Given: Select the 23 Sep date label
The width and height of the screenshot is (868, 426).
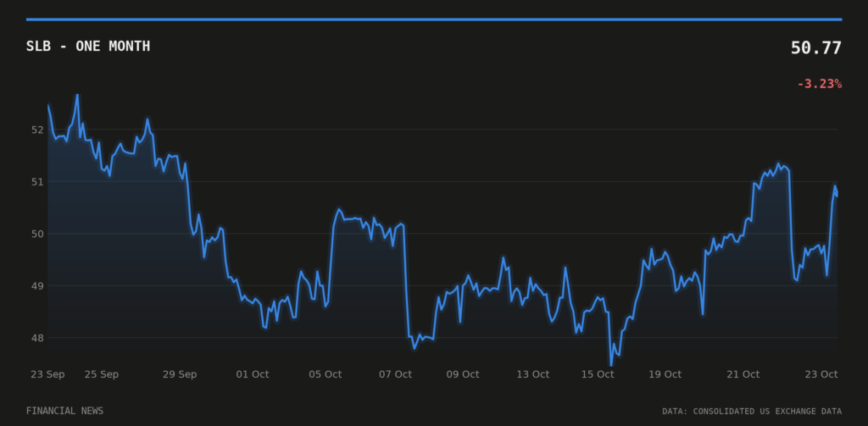Looking at the screenshot, I should coord(47,374).
